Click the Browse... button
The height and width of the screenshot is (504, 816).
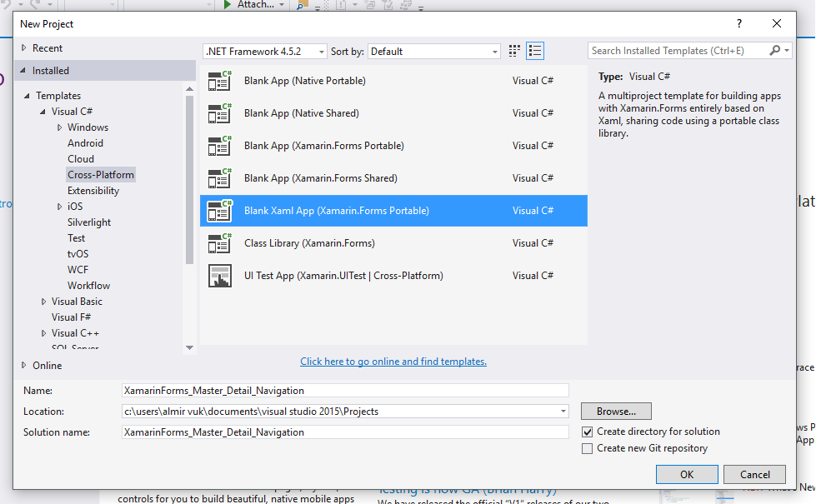point(616,412)
